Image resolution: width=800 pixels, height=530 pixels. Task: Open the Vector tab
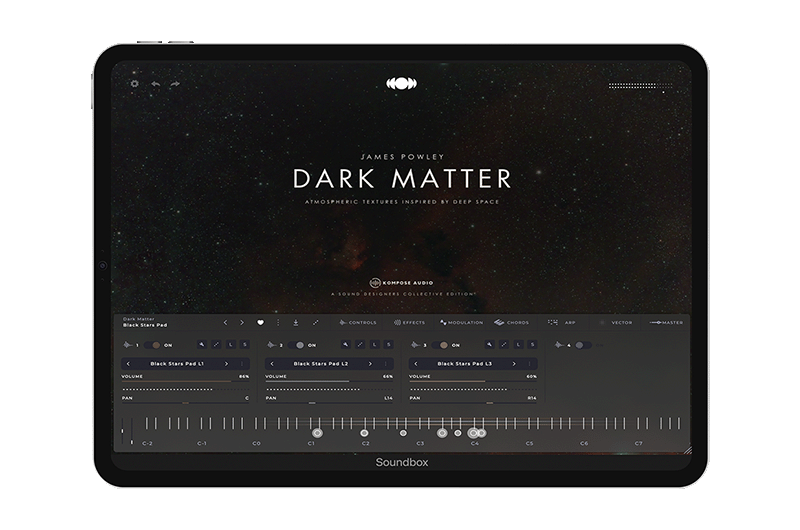tap(616, 322)
